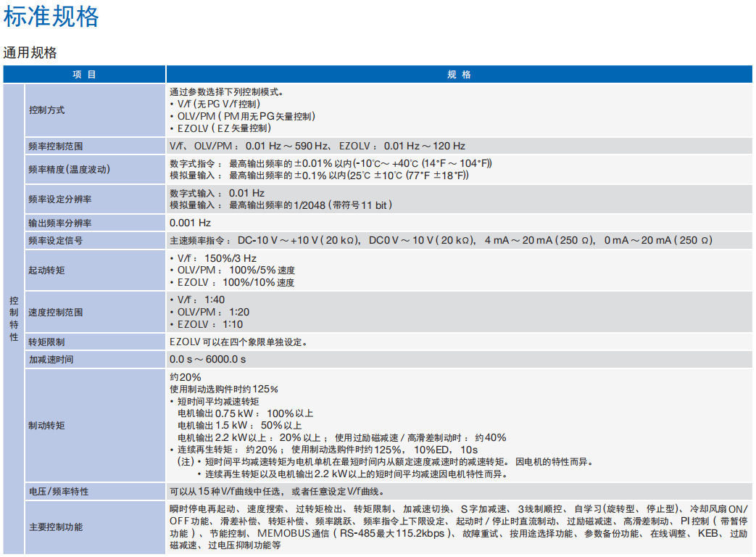
Task: Click the 通用规格 section heading
Action: [x=30, y=53]
